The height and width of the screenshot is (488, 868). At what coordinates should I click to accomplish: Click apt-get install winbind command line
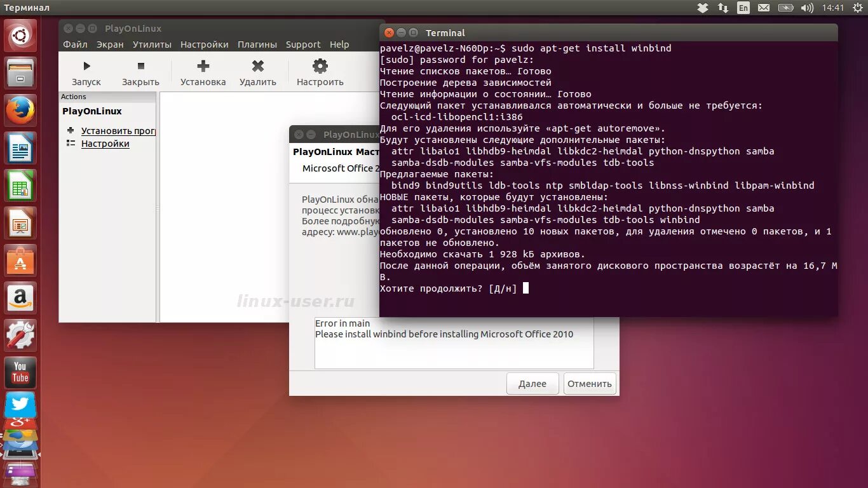(591, 48)
